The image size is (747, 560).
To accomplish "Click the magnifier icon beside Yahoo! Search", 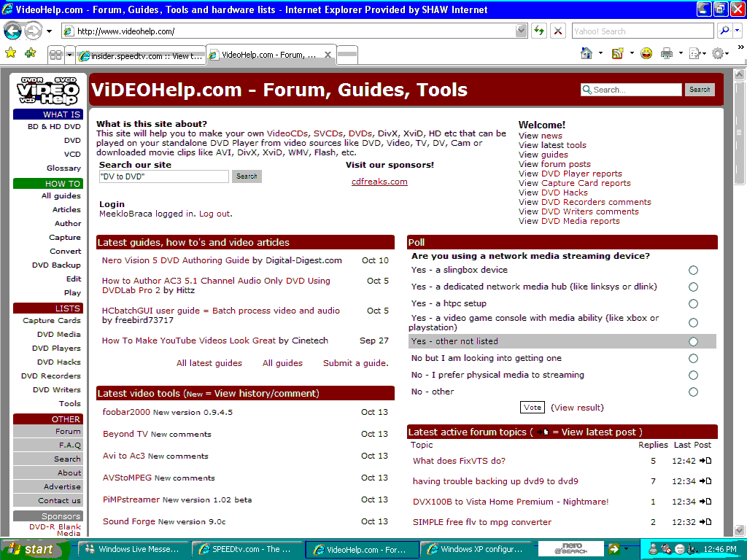I will tap(724, 31).
